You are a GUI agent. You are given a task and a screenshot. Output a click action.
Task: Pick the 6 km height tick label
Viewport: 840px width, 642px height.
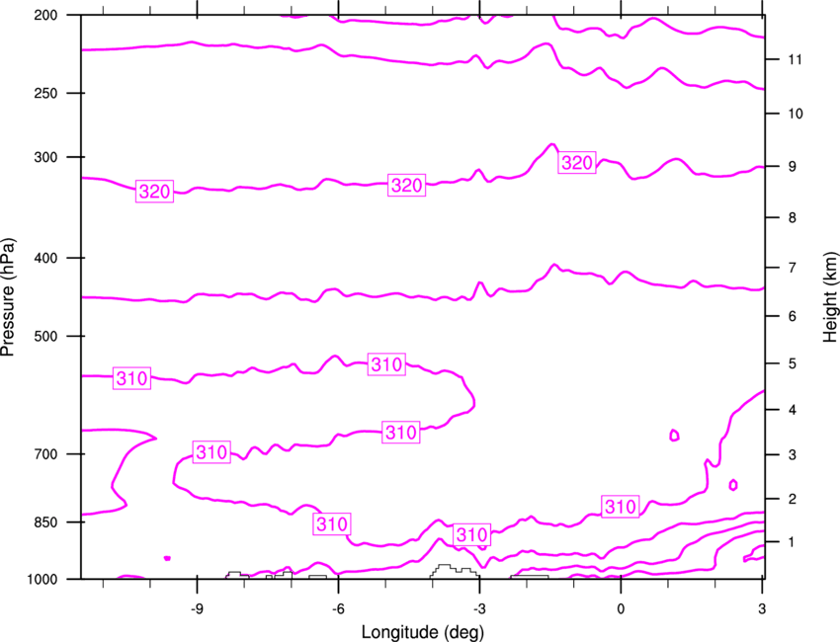click(x=793, y=316)
